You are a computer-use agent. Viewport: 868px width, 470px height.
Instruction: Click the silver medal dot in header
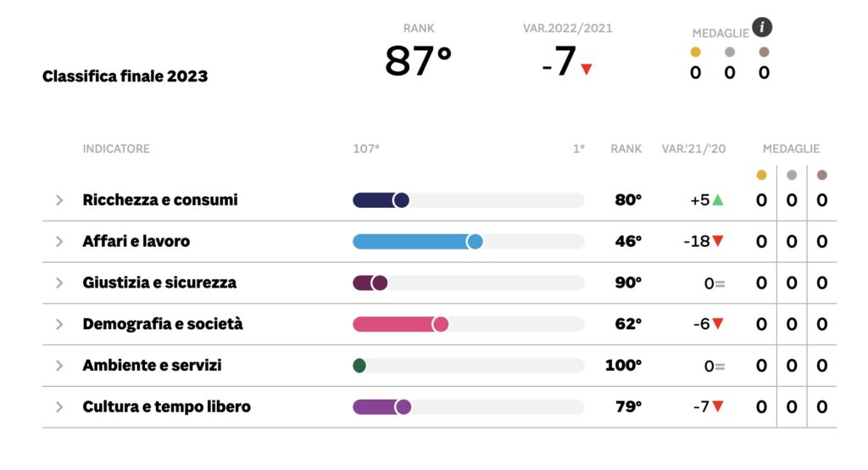click(730, 52)
